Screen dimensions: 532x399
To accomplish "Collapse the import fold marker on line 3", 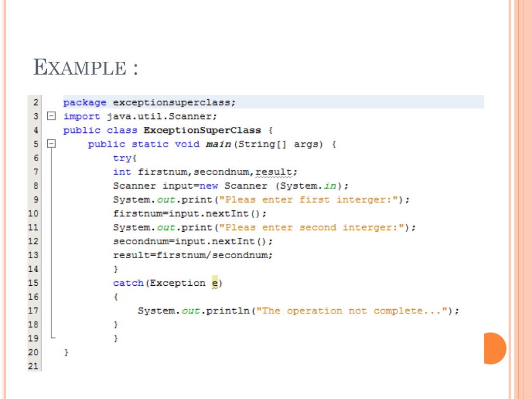I will pos(51,116).
